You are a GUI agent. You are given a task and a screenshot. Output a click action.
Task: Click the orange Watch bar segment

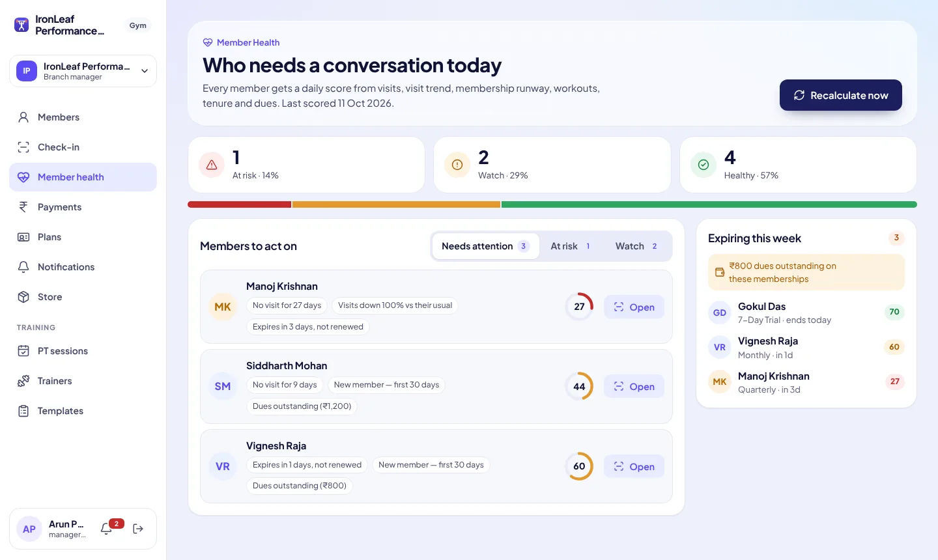[x=396, y=204]
